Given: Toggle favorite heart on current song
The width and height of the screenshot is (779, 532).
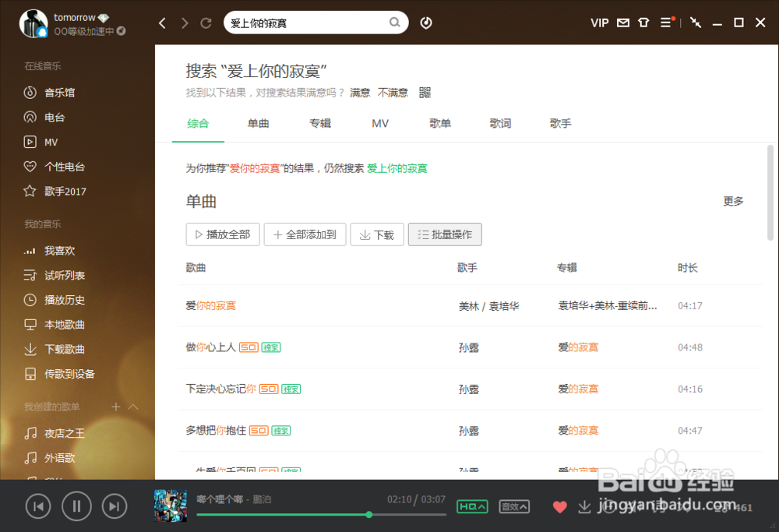Looking at the screenshot, I should 559,506.
